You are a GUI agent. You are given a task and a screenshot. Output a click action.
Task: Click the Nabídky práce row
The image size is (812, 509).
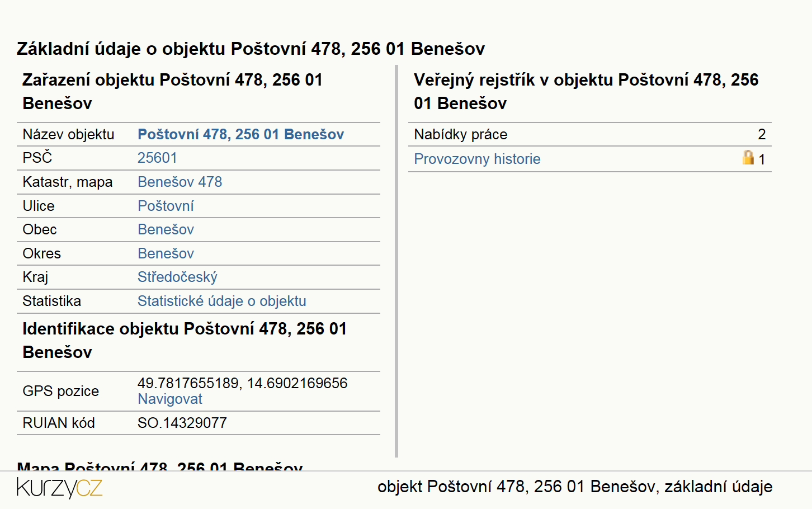pos(590,134)
